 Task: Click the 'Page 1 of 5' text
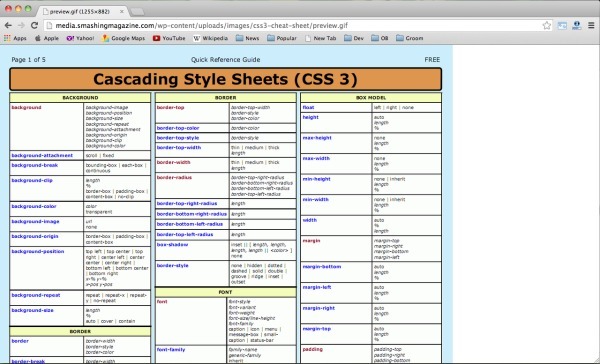coord(28,60)
